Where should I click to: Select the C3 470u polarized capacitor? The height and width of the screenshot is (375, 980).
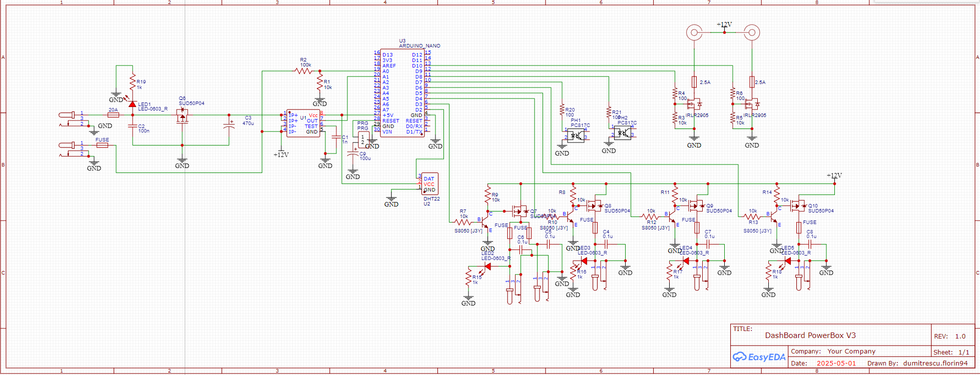(229, 125)
